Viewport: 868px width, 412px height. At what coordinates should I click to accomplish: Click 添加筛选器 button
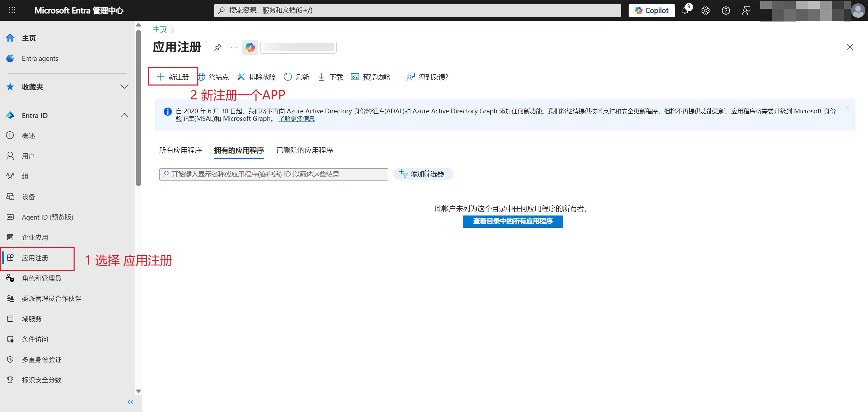pyautogui.click(x=423, y=174)
